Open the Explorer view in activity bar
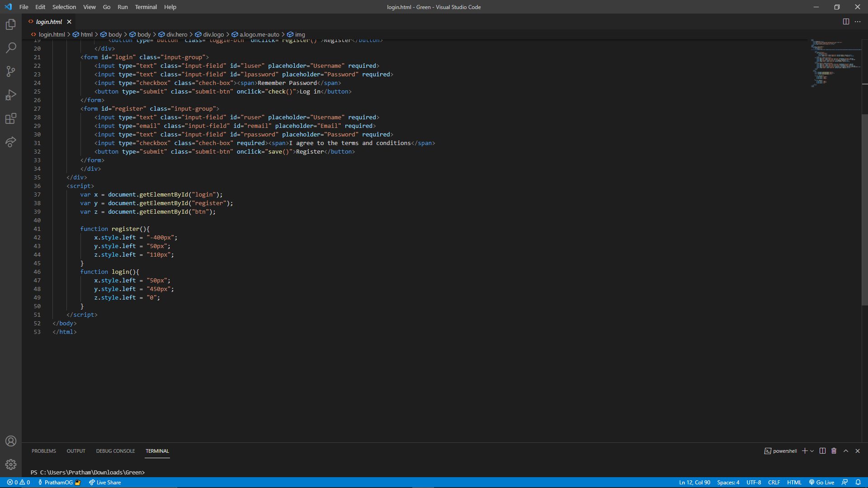868x488 pixels. (11, 24)
